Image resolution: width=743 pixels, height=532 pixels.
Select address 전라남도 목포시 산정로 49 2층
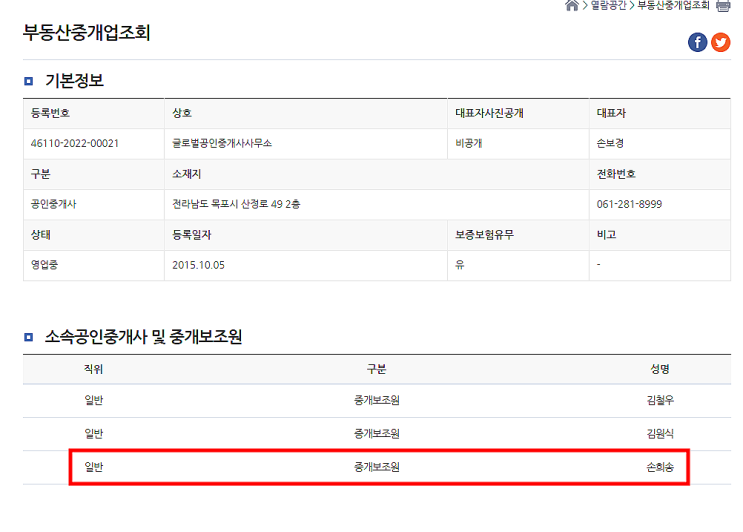coord(236,204)
